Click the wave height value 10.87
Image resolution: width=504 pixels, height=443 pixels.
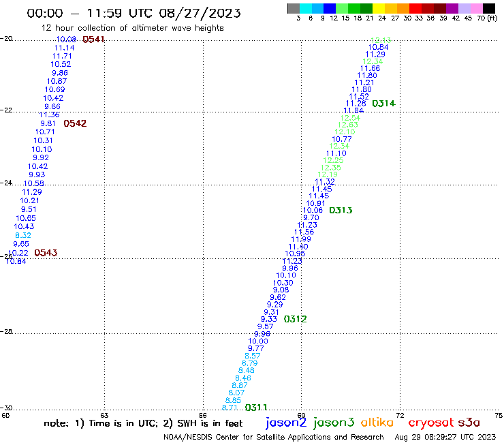(57, 81)
